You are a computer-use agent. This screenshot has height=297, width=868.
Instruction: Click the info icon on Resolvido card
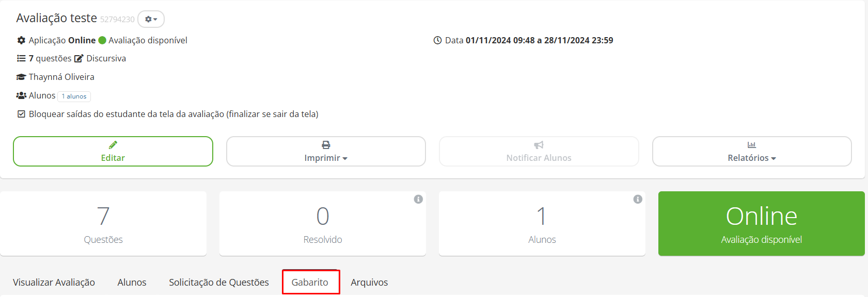click(x=418, y=199)
